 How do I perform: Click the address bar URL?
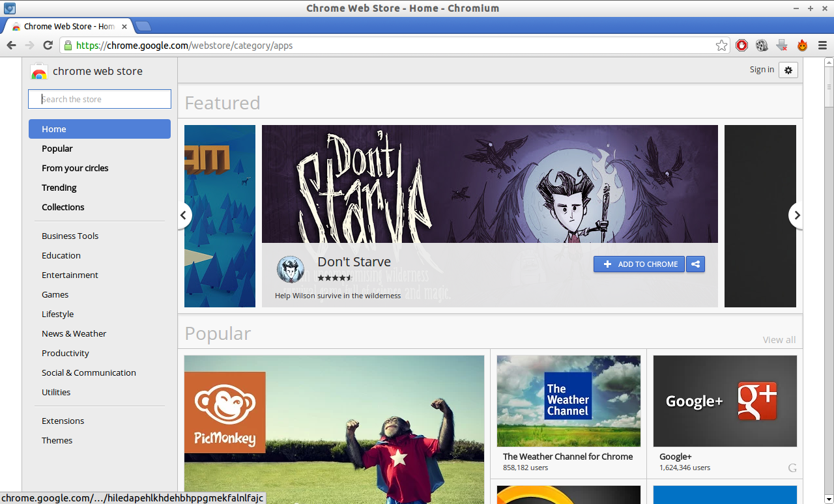pos(184,46)
